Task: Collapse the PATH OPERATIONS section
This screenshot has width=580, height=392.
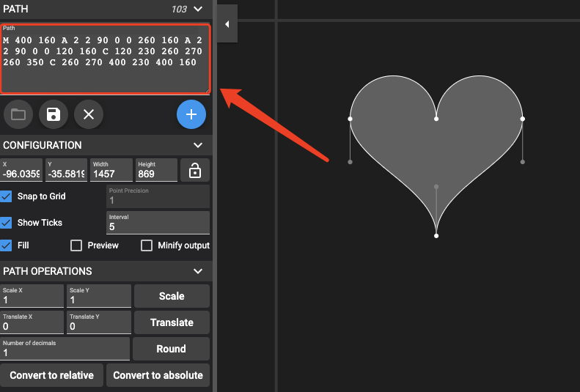Action: (198, 271)
